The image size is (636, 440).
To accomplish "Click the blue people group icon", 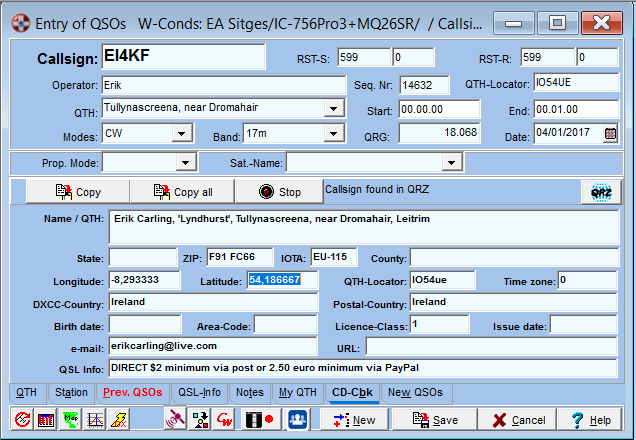I will [x=297, y=420].
